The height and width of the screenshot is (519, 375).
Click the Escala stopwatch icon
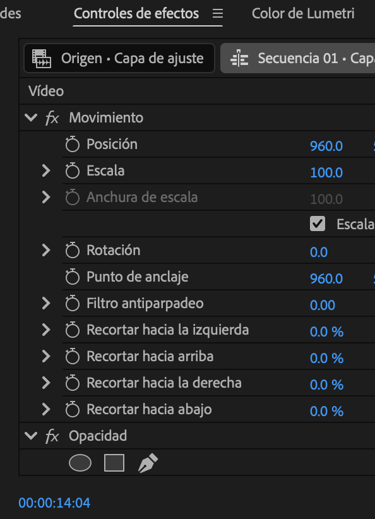pyautogui.click(x=72, y=171)
